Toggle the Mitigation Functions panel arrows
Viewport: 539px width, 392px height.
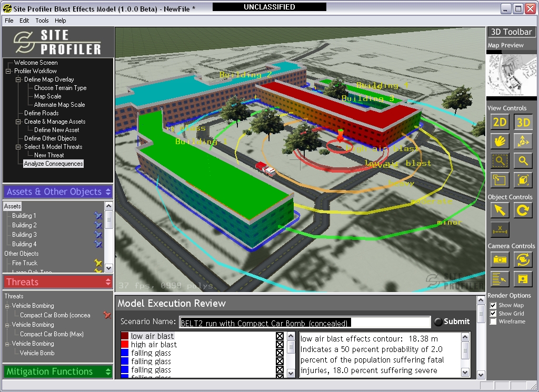click(x=108, y=371)
